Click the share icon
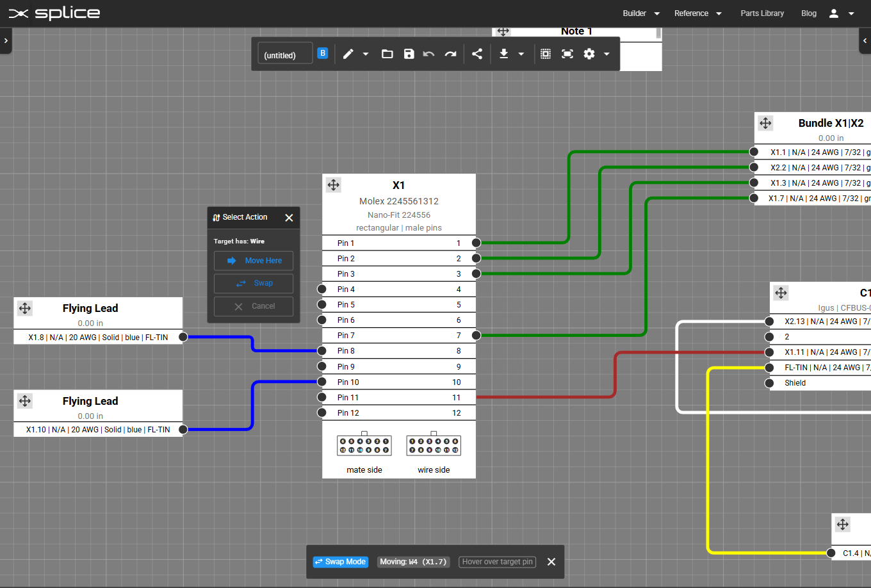This screenshot has height=588, width=871. point(477,54)
